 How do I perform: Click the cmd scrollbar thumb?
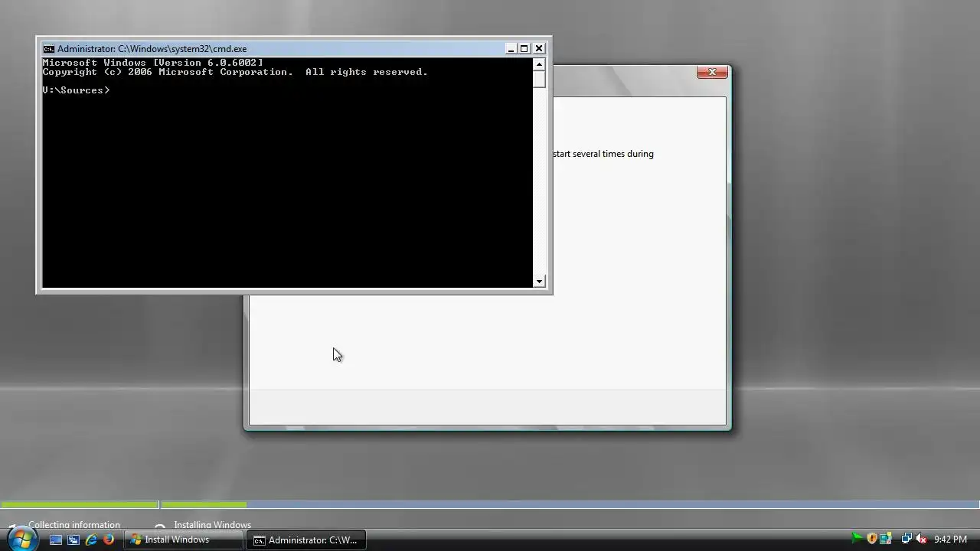click(539, 80)
